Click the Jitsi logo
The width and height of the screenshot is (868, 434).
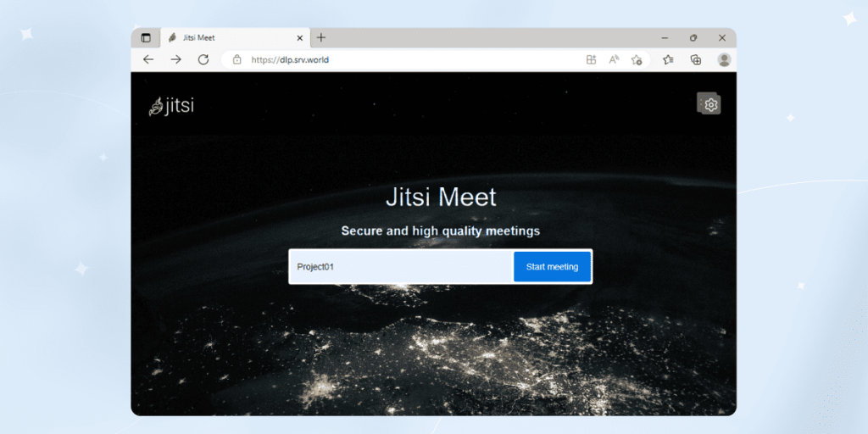click(x=171, y=106)
